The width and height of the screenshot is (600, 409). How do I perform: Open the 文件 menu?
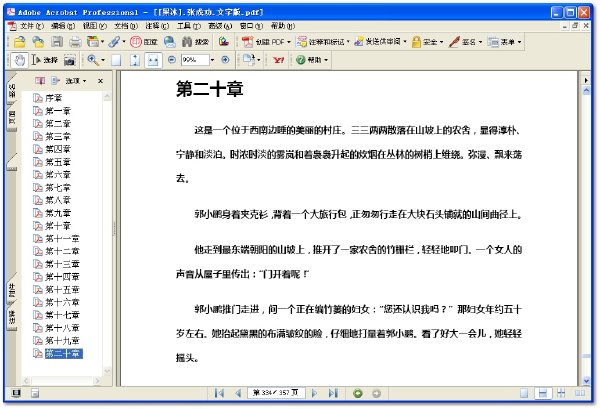pyautogui.click(x=31, y=26)
